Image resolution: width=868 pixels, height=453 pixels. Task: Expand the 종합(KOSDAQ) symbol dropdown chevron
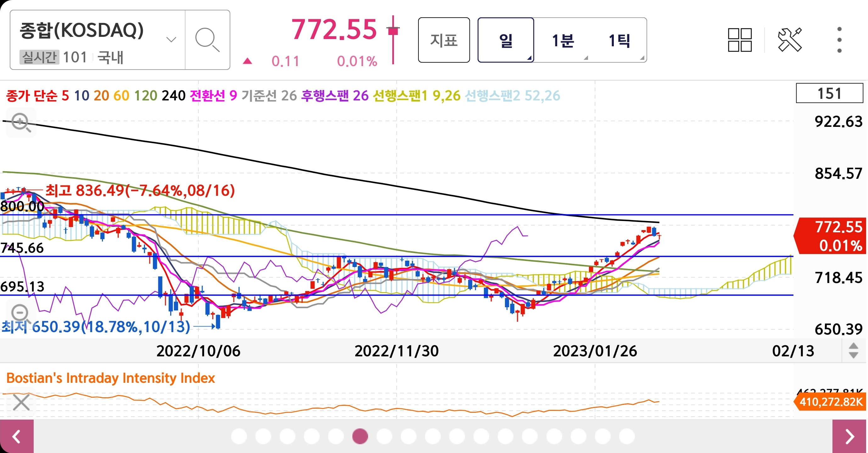(171, 40)
